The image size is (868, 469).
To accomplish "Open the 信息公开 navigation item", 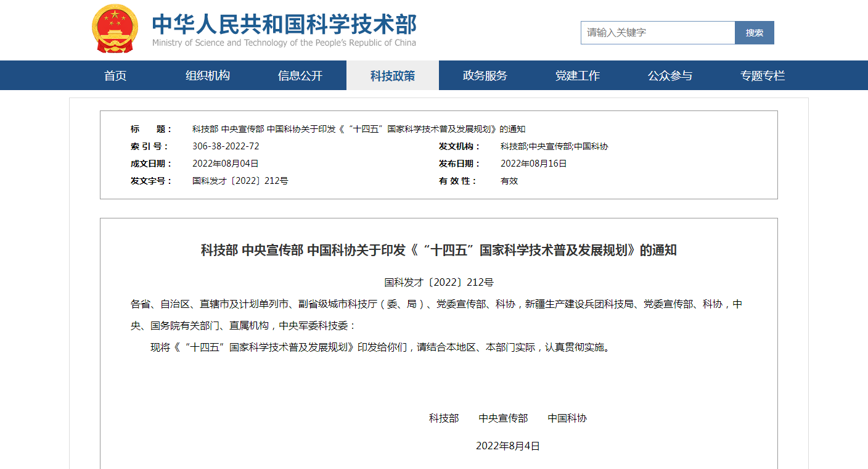I will [300, 75].
